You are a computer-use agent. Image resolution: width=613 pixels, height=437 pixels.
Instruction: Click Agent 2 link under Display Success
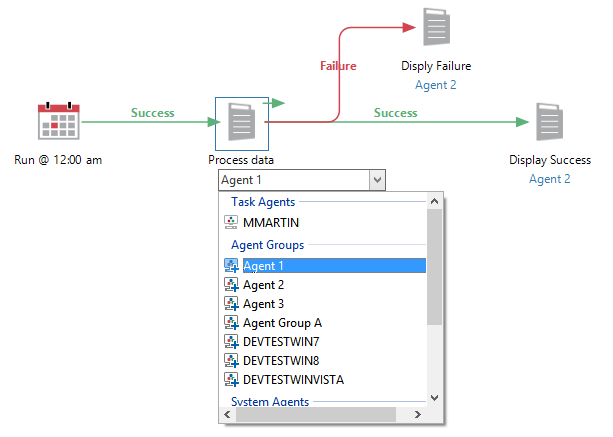[x=549, y=179]
